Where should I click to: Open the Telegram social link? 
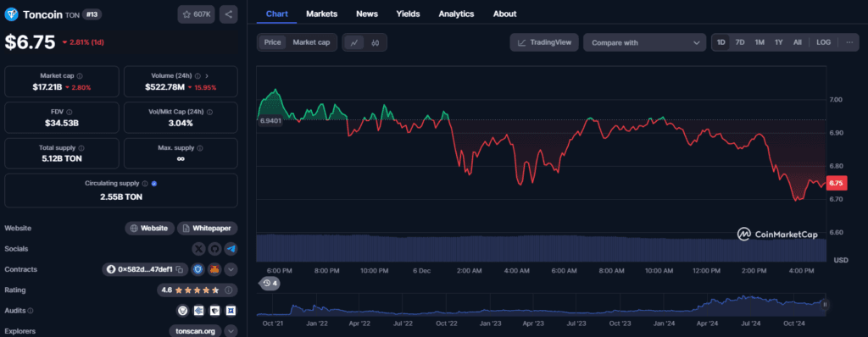pos(231,249)
